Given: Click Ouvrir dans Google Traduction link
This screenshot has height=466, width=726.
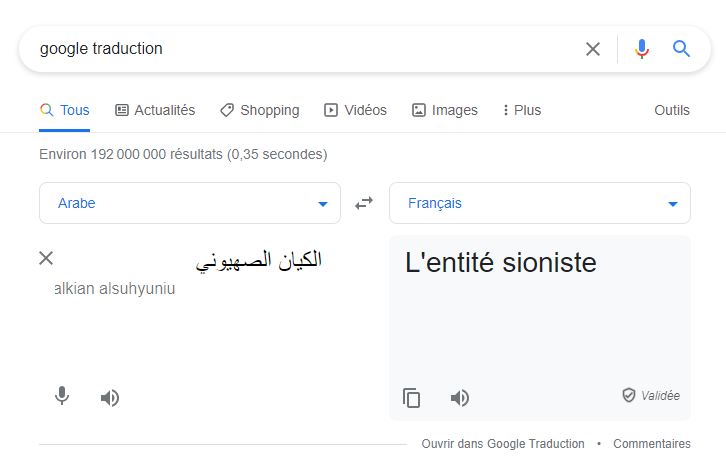Looking at the screenshot, I should [502, 444].
